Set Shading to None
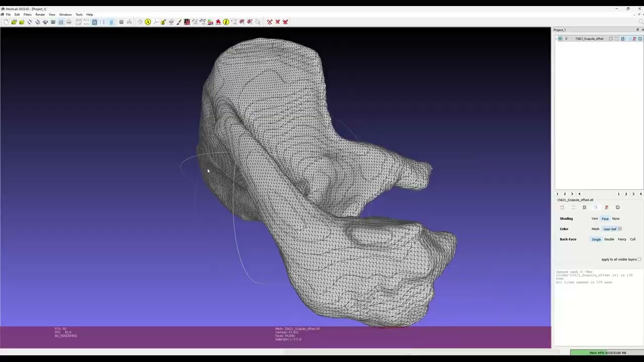This screenshot has height=362, width=644. pyautogui.click(x=616, y=219)
